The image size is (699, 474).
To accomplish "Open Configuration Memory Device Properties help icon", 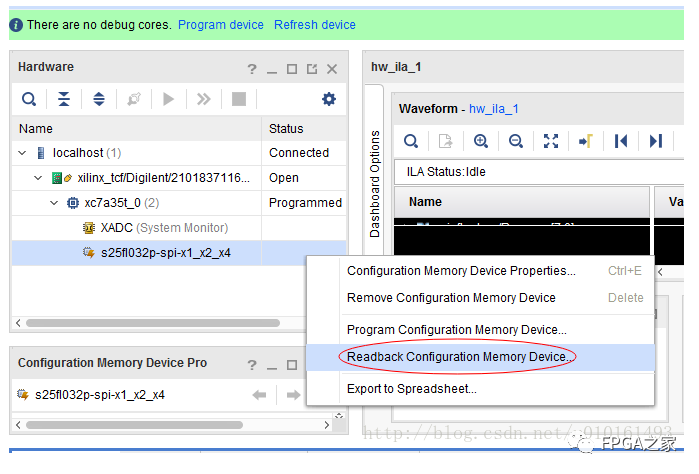I will 252,366.
